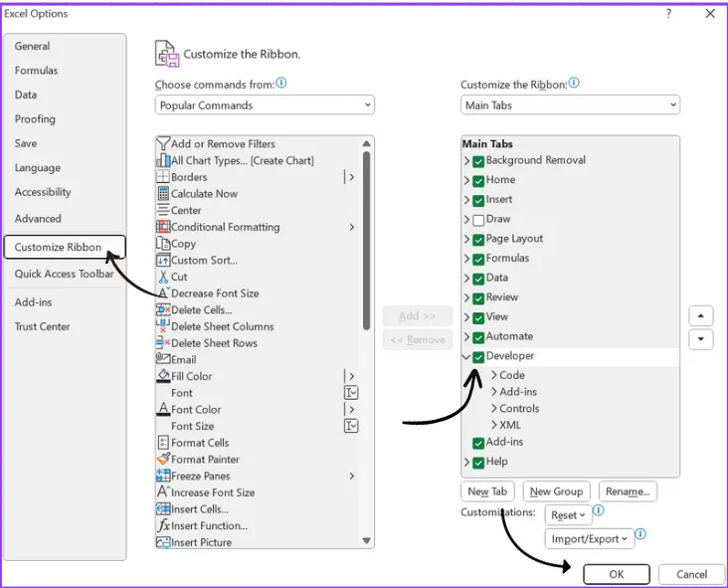This screenshot has height=588, width=728.
Task: Select the Customize Ribbon category
Action: click(x=65, y=247)
